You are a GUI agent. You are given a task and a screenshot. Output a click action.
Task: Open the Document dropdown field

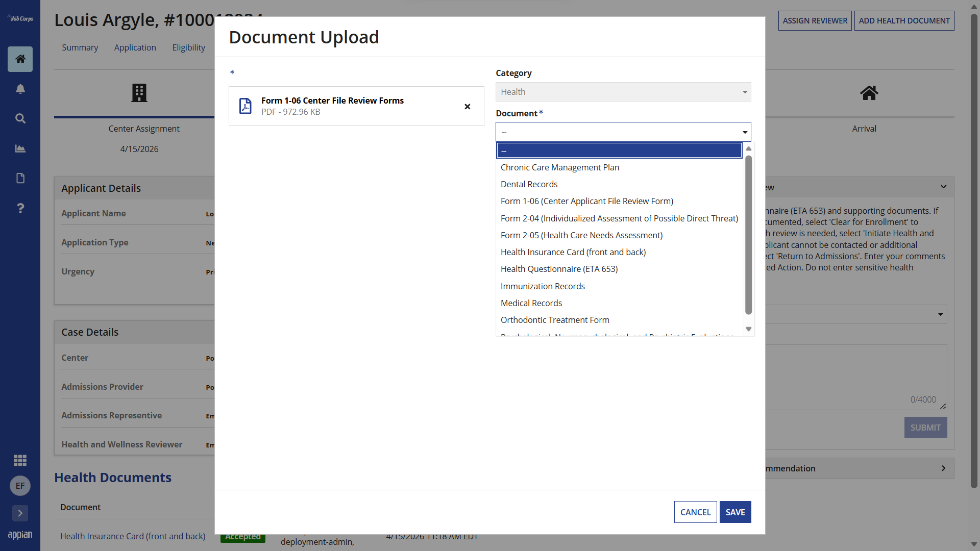[623, 132]
